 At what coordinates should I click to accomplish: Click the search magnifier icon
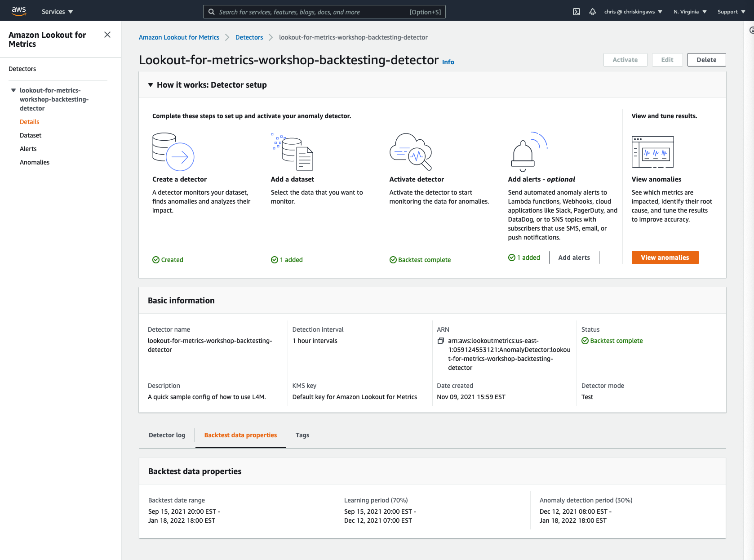pyautogui.click(x=212, y=12)
